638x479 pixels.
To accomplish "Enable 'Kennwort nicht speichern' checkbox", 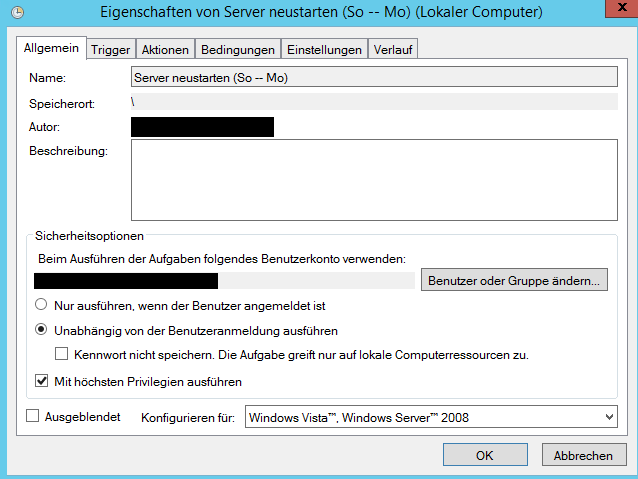I will click(x=61, y=354).
